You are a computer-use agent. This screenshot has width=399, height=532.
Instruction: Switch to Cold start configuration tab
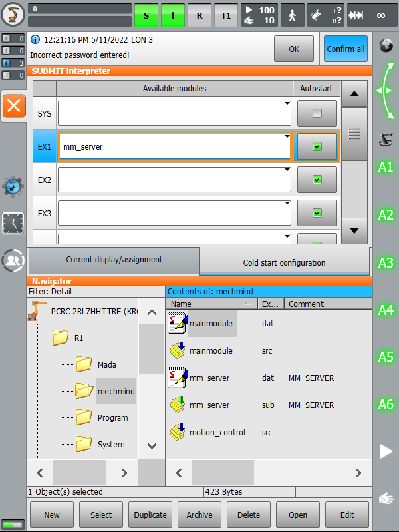284,262
